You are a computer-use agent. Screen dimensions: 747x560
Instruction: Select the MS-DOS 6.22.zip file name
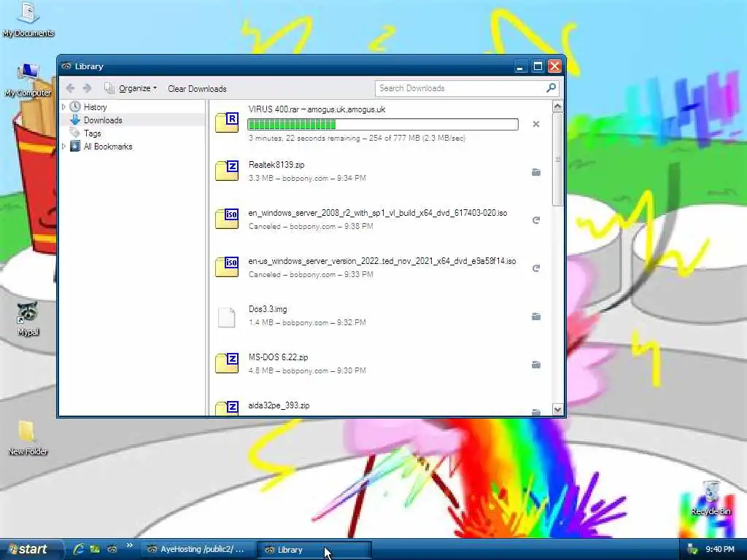[x=278, y=357]
